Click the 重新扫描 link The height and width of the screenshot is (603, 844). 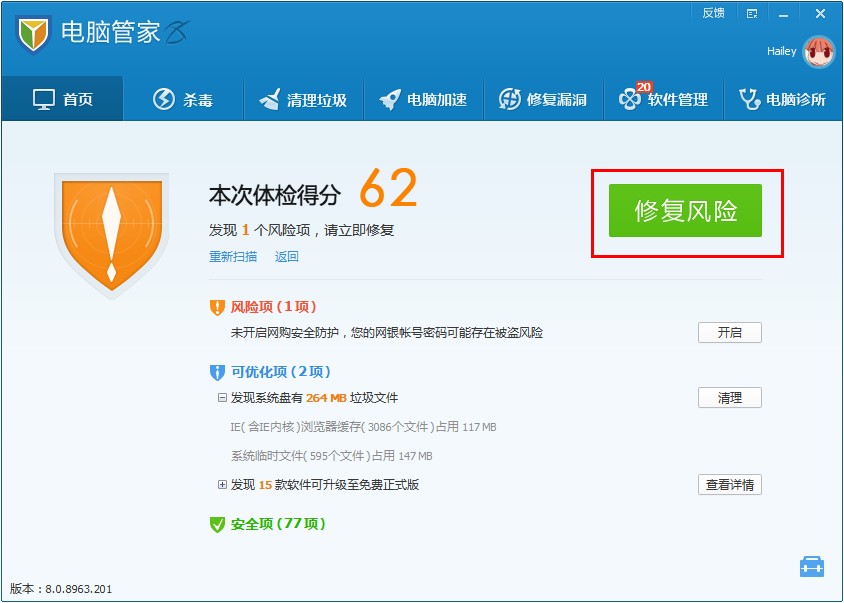233,256
